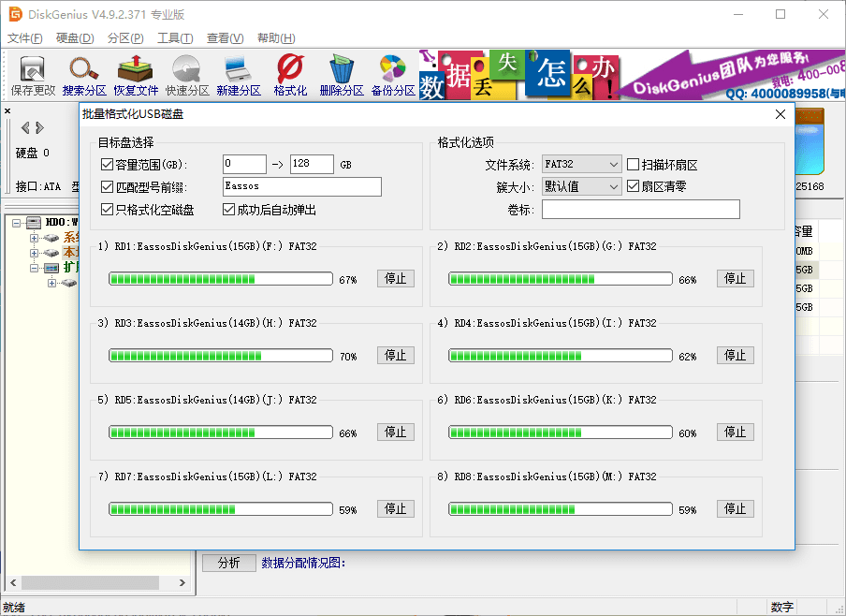The width and height of the screenshot is (846, 616).
Task: Open the Backup Partition (备份分区) tool
Action: (x=393, y=75)
